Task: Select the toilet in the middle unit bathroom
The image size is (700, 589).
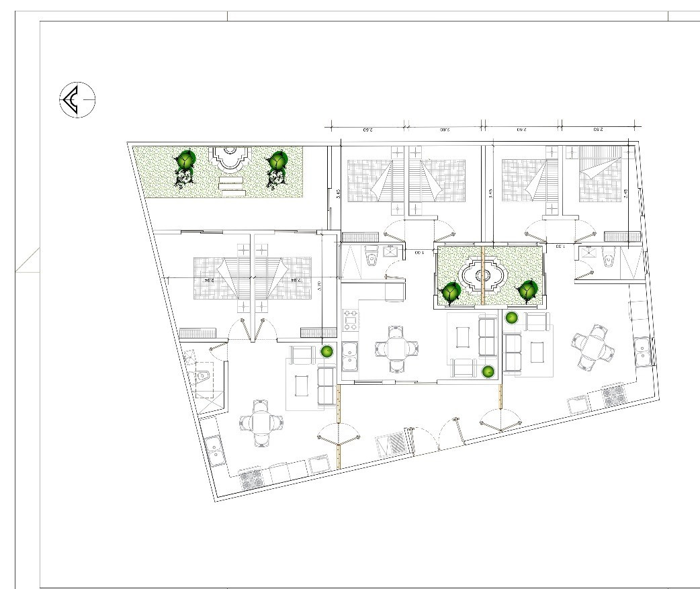Action: tap(371, 258)
